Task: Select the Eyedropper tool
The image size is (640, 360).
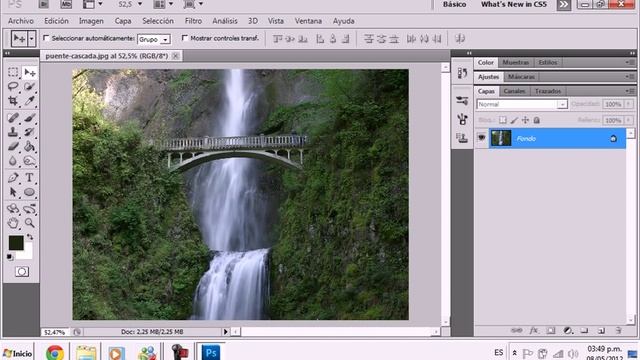Action: coord(29,101)
